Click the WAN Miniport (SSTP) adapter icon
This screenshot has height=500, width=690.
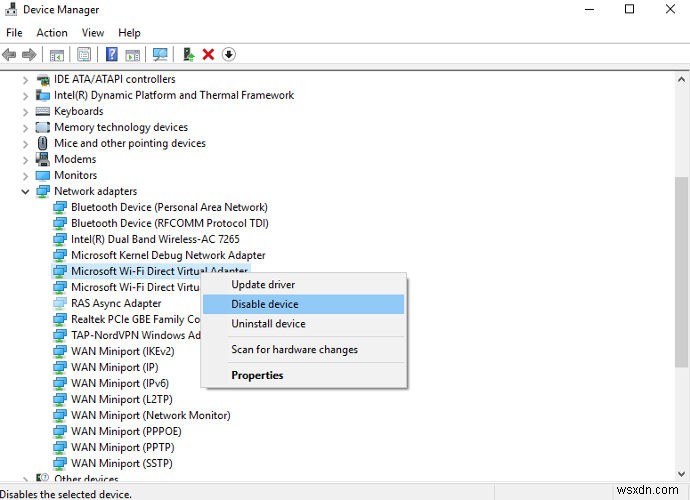coord(60,463)
